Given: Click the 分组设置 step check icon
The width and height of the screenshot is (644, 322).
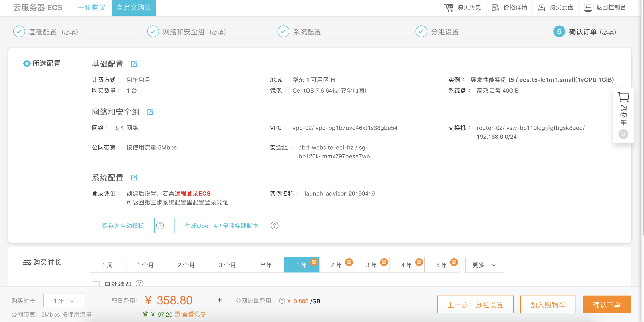Looking at the screenshot, I should pos(421,32).
